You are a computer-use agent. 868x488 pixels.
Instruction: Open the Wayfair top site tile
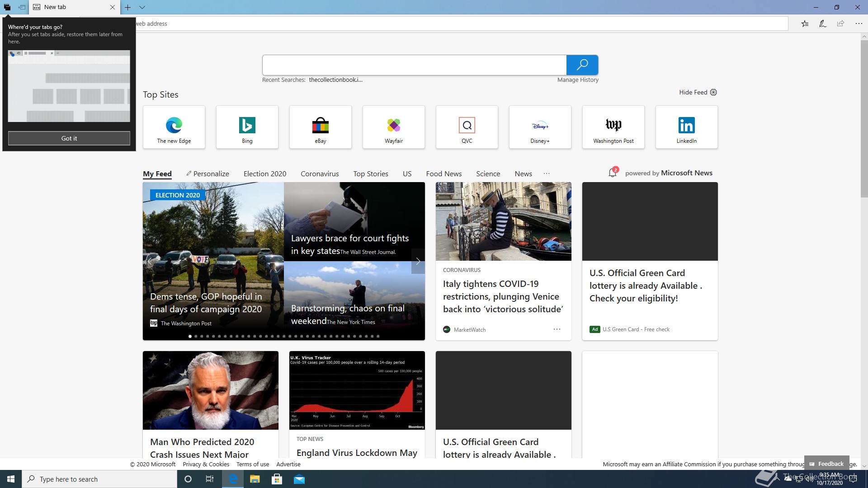tap(394, 127)
